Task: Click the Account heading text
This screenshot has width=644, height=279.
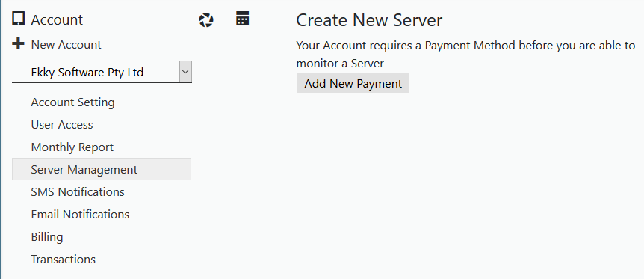Action: [57, 19]
